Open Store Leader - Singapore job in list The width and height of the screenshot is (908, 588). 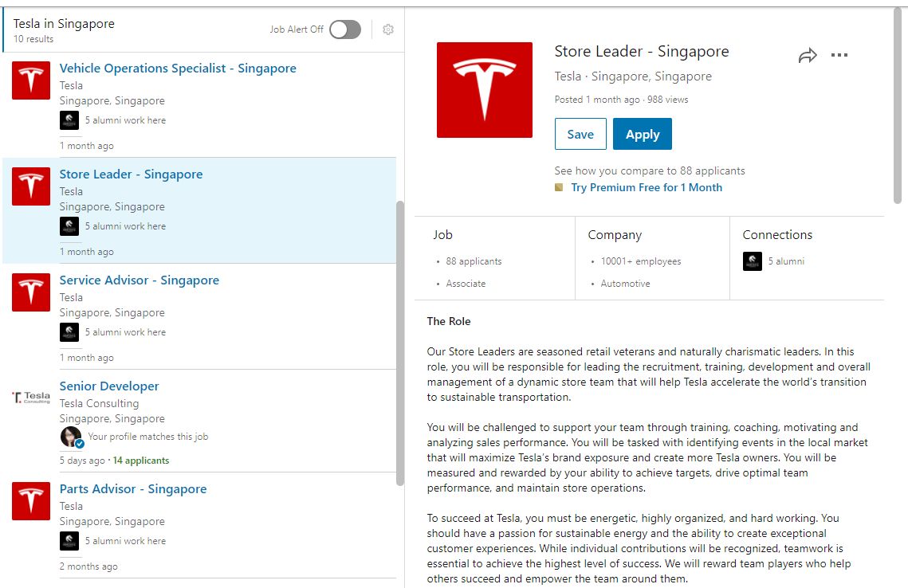tap(131, 174)
